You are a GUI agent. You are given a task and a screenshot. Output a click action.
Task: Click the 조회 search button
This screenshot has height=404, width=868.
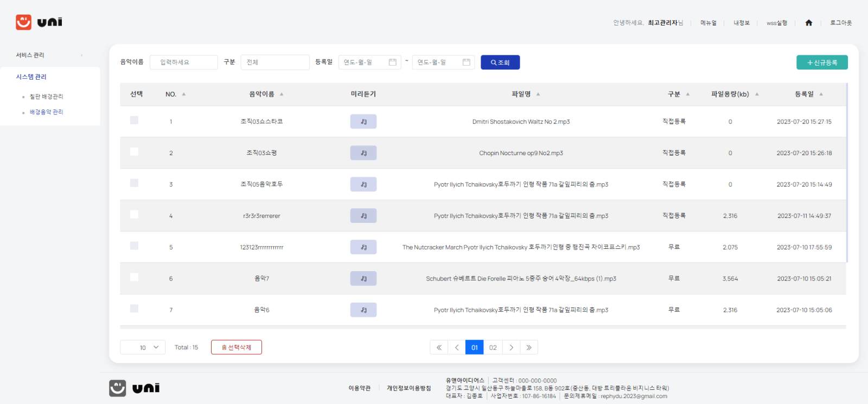(500, 62)
